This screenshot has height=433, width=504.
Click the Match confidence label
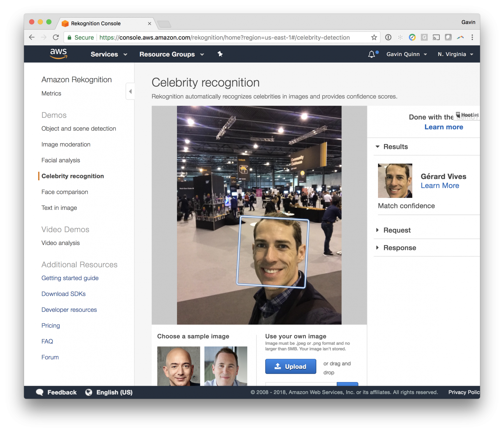coord(406,206)
